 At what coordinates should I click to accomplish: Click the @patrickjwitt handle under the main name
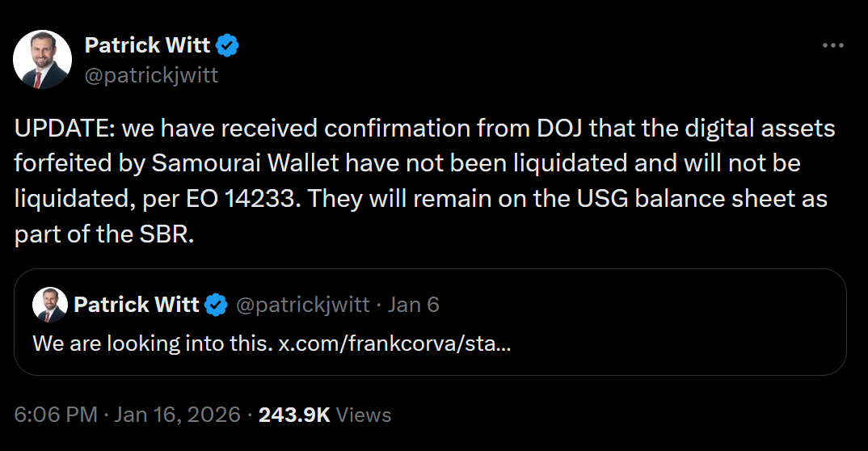pyautogui.click(x=151, y=75)
